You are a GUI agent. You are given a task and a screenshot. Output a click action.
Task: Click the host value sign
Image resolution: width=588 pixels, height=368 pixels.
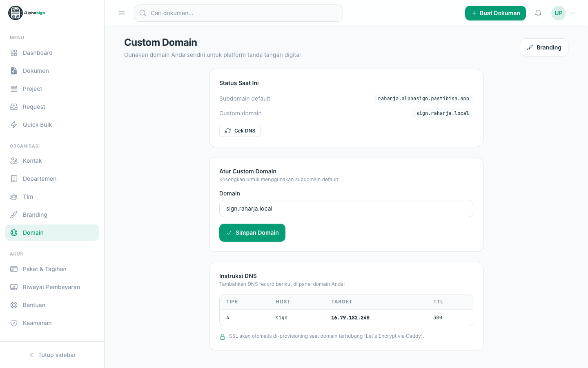pyautogui.click(x=281, y=318)
